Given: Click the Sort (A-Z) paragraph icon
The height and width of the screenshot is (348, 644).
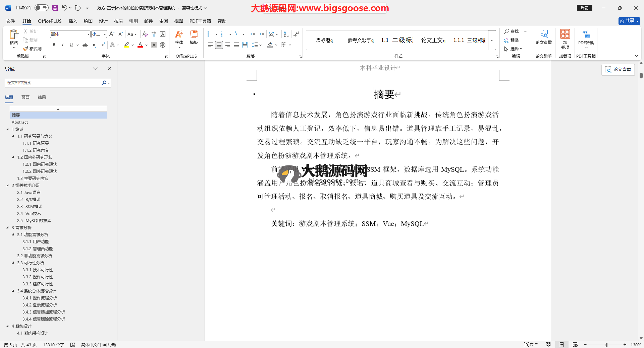Looking at the screenshot, I should pos(286,34).
